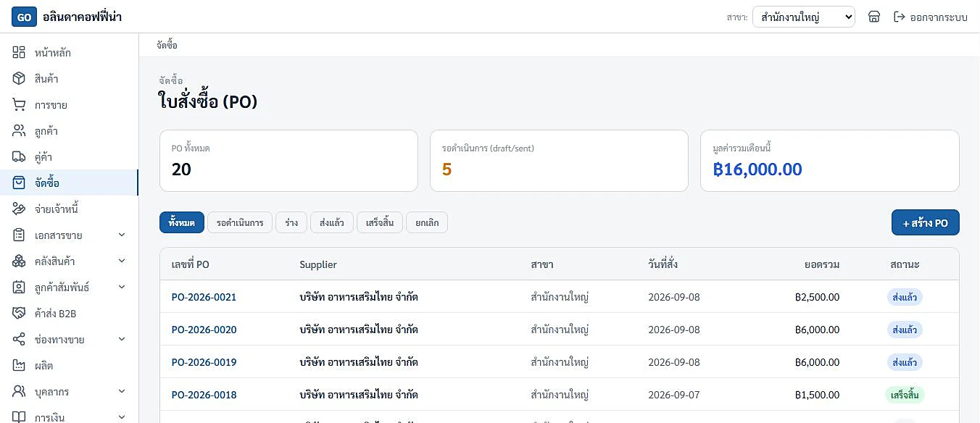Go to จ่ายเจ้าหนี้ in the sidebar
The height and width of the screenshot is (423, 980).
[69, 209]
